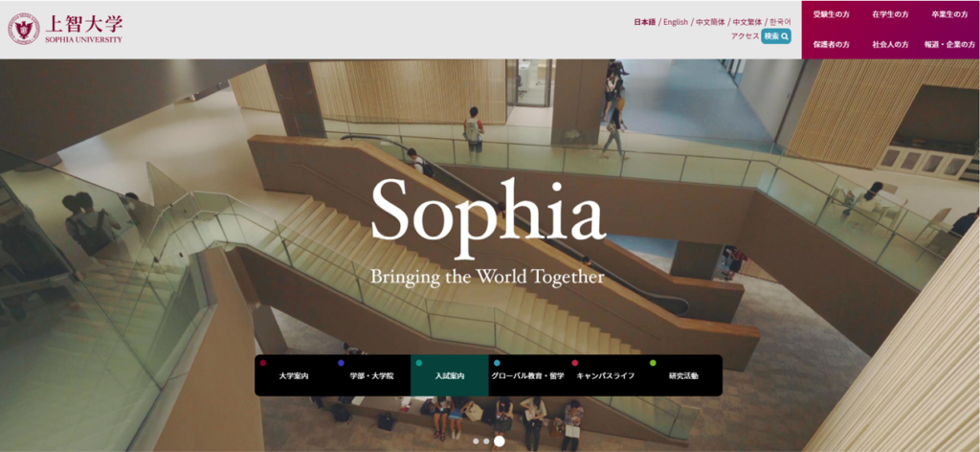This screenshot has width=980, height=452.
Task: Switch the language to 中文简体
Action: (711, 22)
